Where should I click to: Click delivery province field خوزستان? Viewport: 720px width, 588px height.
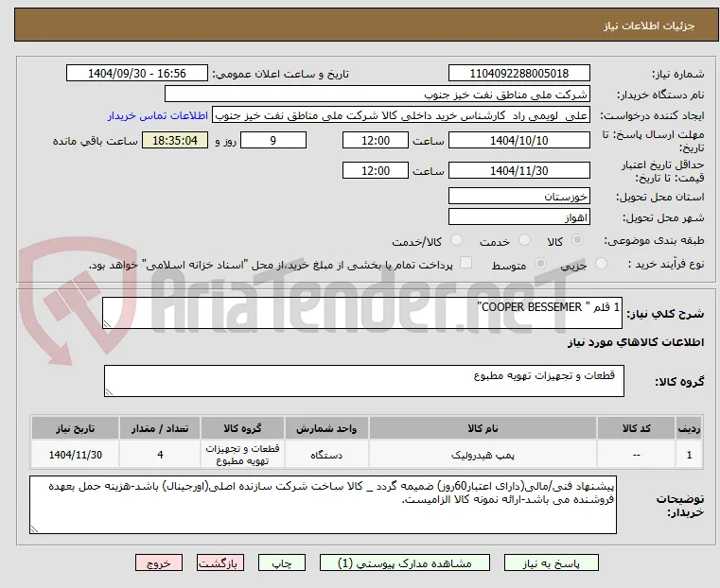pos(518,197)
